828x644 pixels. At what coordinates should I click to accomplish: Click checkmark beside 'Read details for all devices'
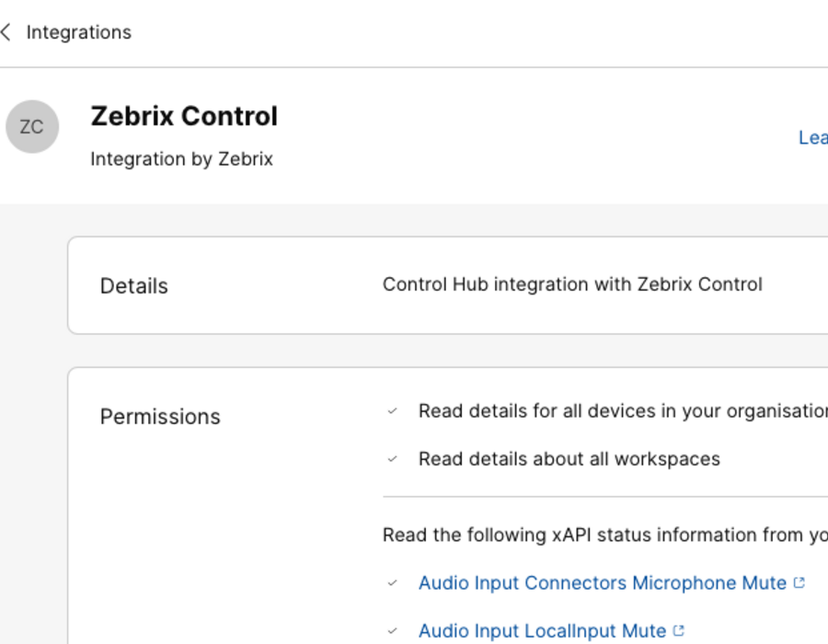[392, 410]
